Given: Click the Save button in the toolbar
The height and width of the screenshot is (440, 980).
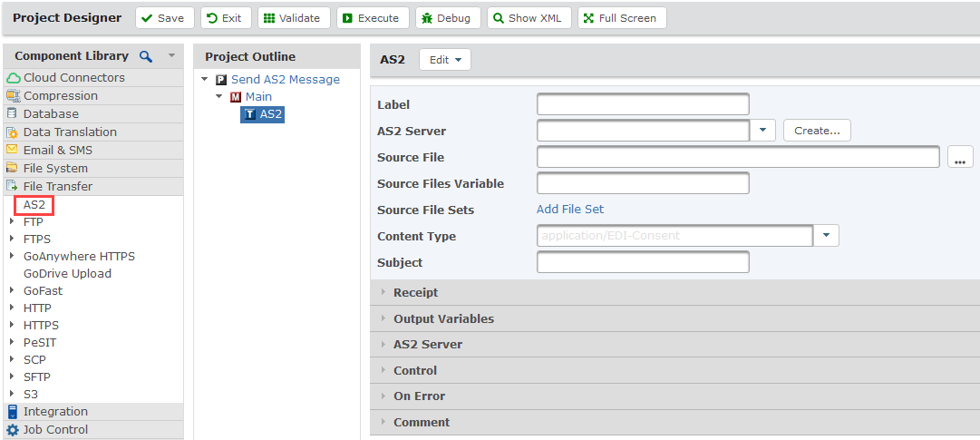Looking at the screenshot, I should (164, 18).
